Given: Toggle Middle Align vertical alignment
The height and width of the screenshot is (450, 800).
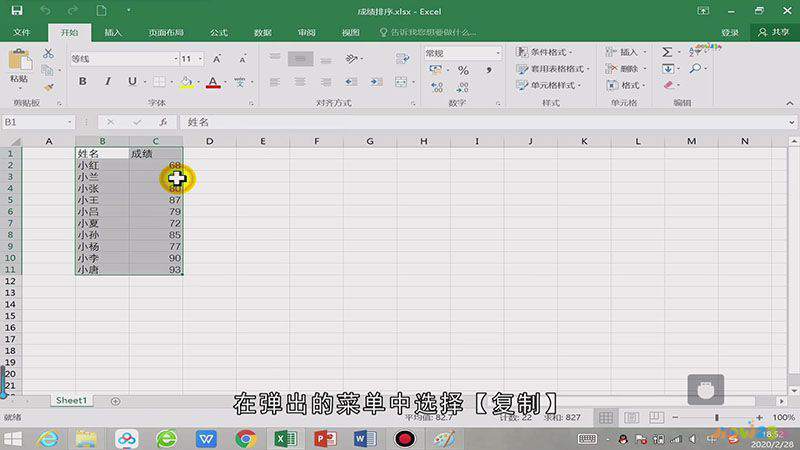Looking at the screenshot, I should 301,59.
